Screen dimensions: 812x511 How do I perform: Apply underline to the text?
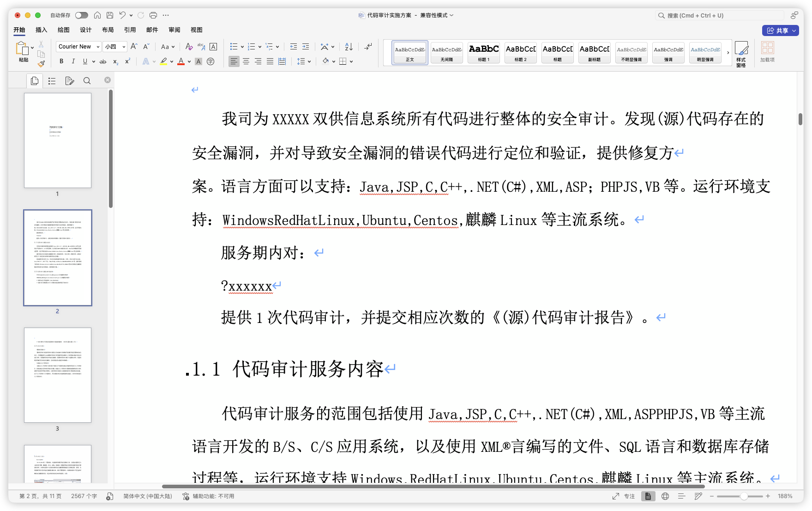85,61
